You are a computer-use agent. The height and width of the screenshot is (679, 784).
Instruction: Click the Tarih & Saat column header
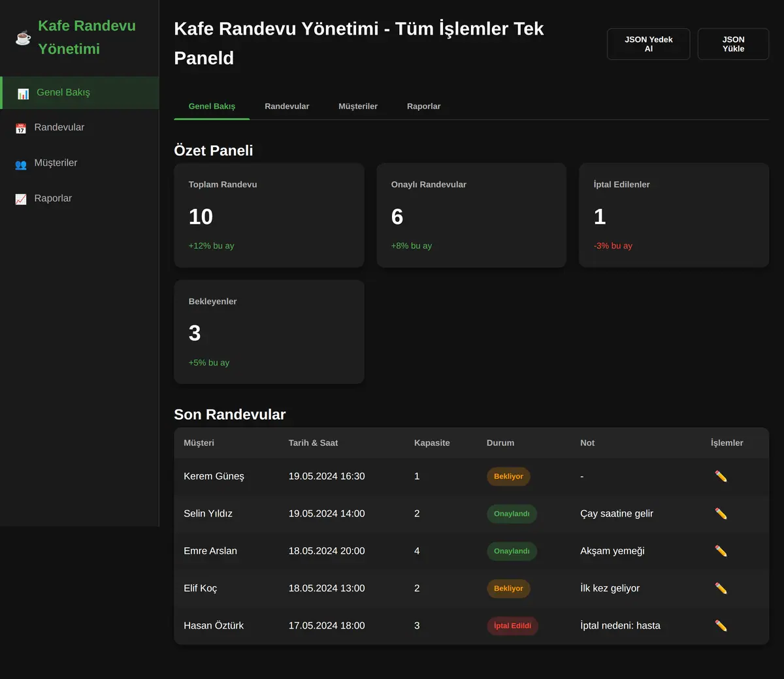click(313, 443)
